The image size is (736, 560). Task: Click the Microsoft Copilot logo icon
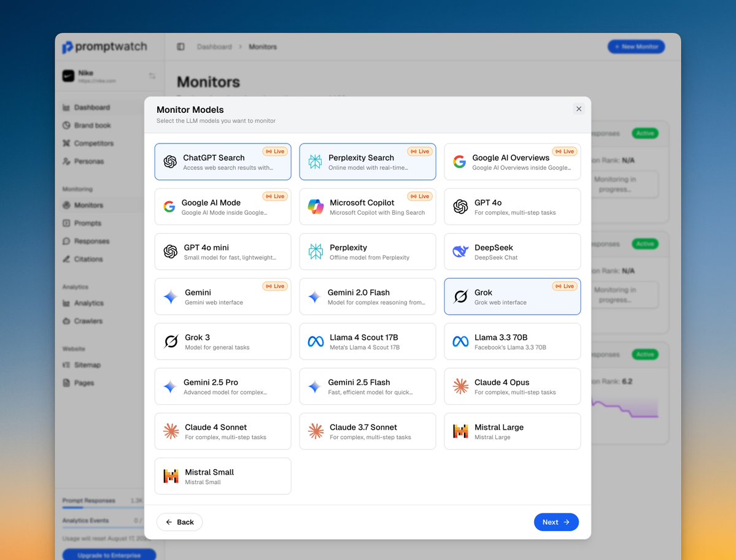316,206
